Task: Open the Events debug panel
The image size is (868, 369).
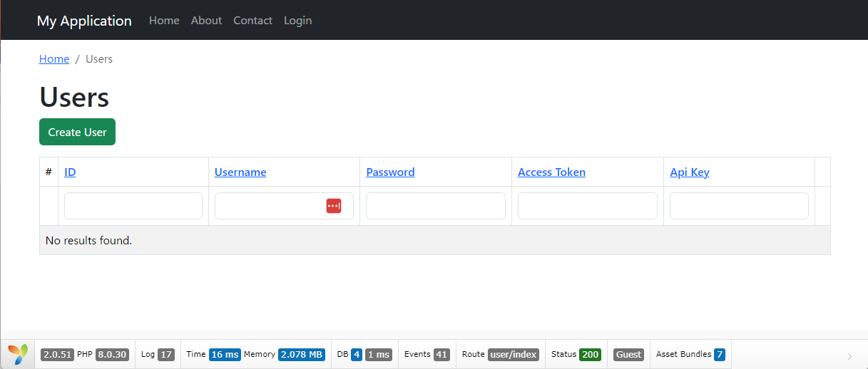Action: (x=426, y=355)
